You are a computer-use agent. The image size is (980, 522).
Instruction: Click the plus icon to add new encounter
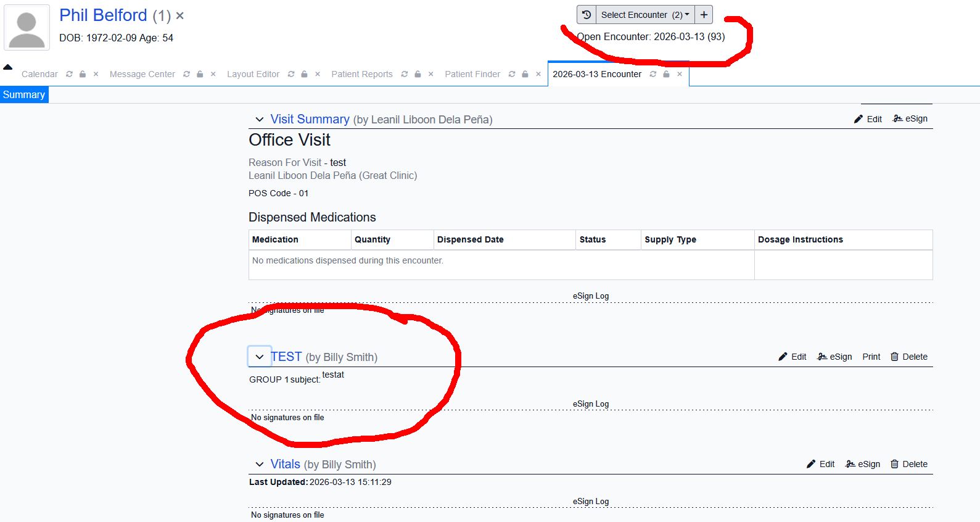click(704, 15)
